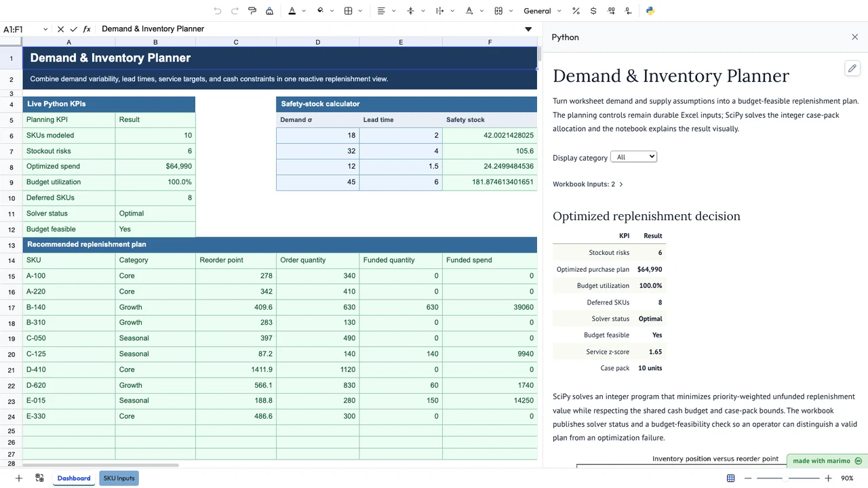Cancel formula edit with X icon

[60, 29]
